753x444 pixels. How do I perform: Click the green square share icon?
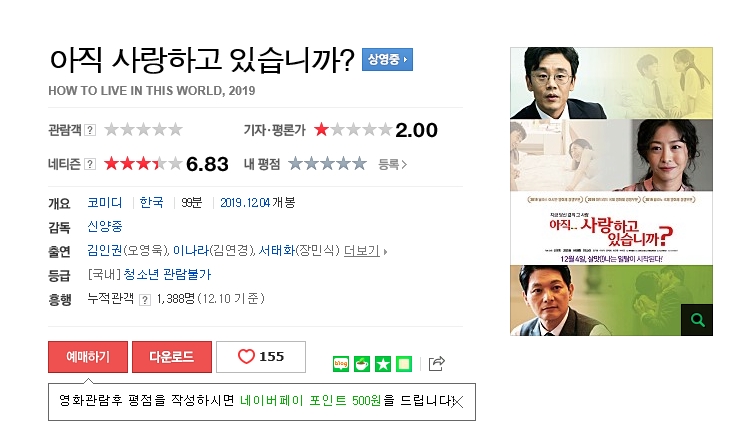coord(404,364)
